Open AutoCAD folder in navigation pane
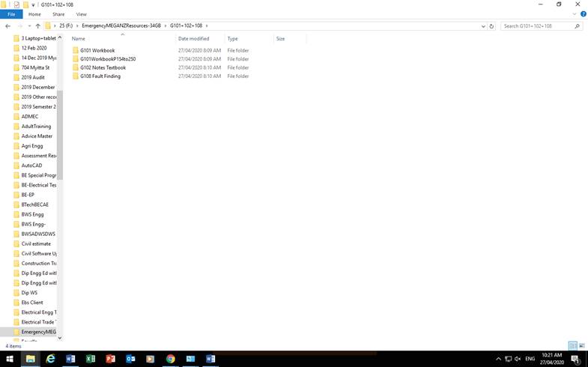The width and height of the screenshot is (588, 367). click(x=31, y=166)
